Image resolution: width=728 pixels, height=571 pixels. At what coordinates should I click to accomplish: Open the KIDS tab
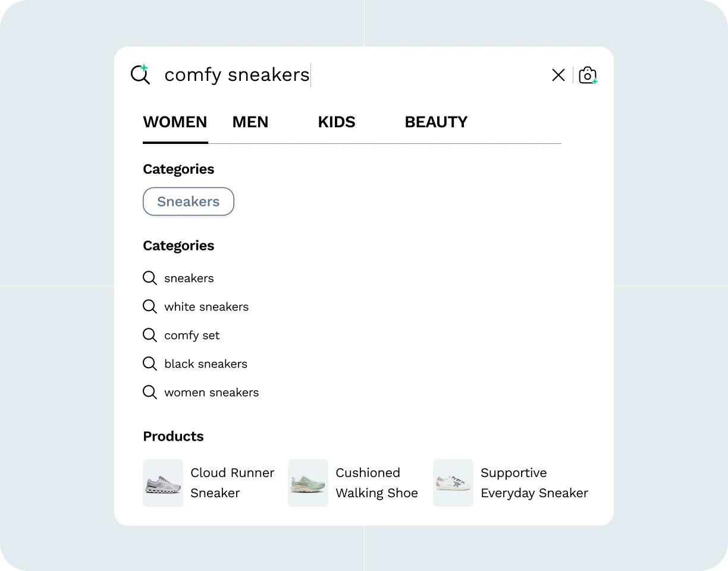pyautogui.click(x=336, y=122)
